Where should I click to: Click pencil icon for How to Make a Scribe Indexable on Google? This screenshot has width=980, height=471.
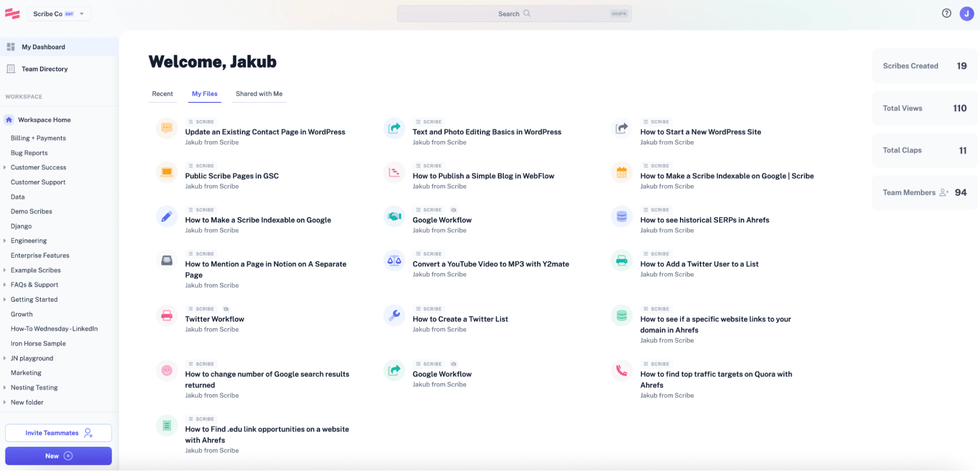click(167, 216)
